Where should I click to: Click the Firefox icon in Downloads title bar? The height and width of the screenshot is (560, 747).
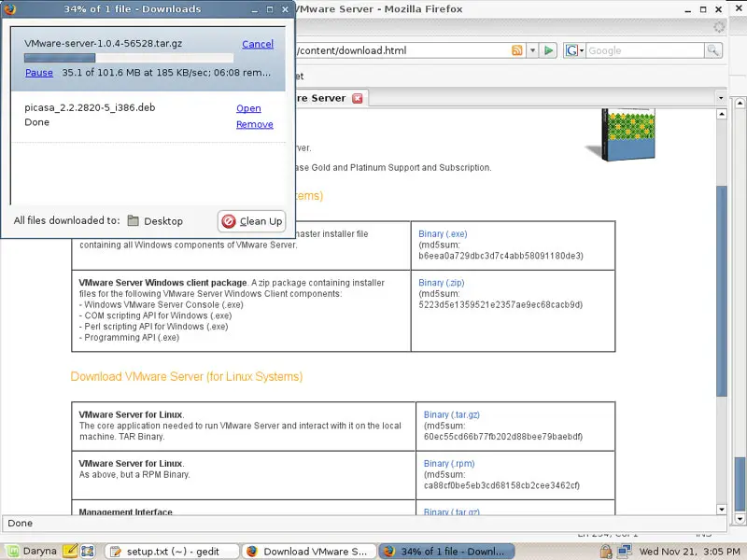(x=9, y=9)
